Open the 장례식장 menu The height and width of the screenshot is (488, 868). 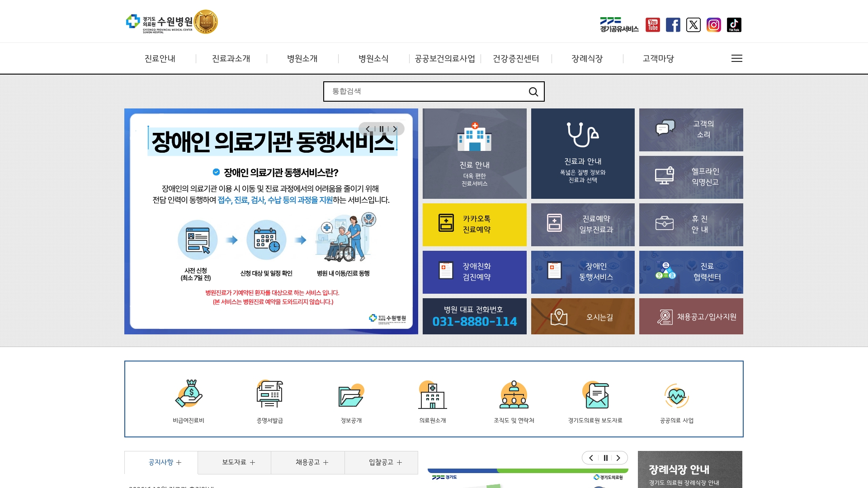587,59
